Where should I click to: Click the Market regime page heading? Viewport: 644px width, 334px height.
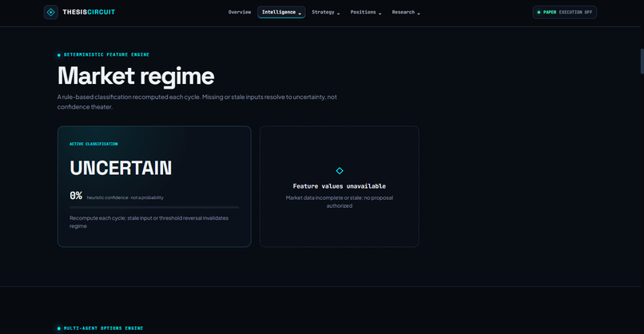tap(136, 76)
